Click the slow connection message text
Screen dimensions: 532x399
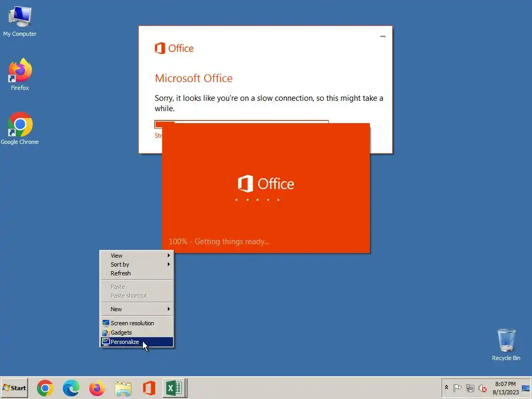(x=269, y=103)
